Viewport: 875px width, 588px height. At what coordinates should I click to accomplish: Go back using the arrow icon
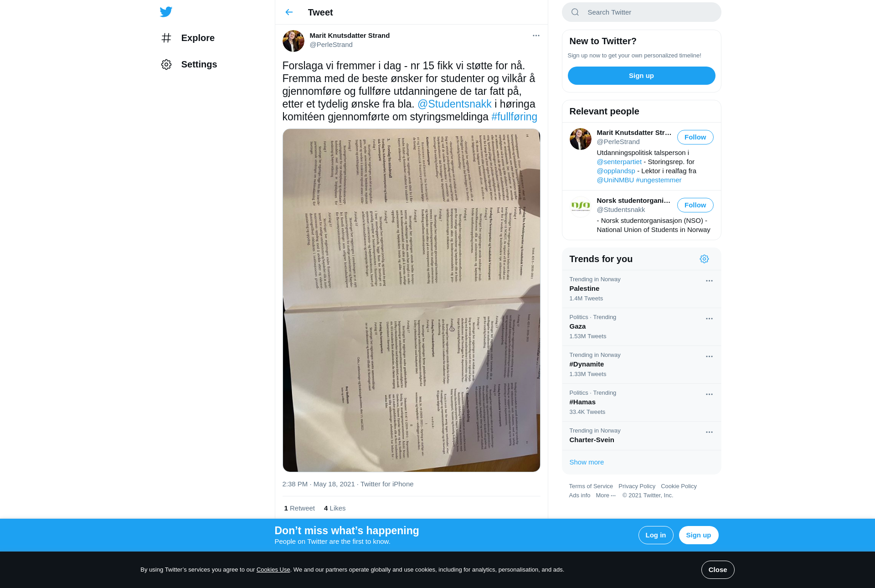click(x=289, y=12)
